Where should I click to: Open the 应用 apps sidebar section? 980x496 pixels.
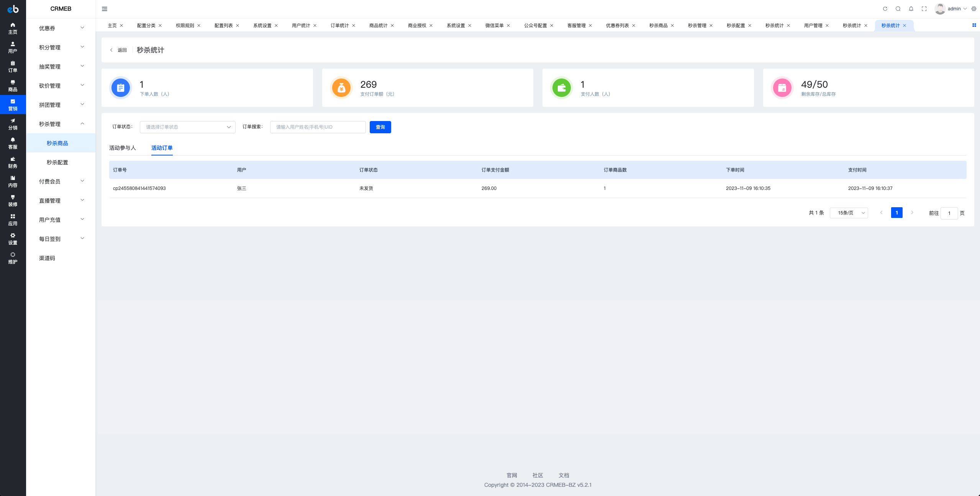[x=13, y=219]
